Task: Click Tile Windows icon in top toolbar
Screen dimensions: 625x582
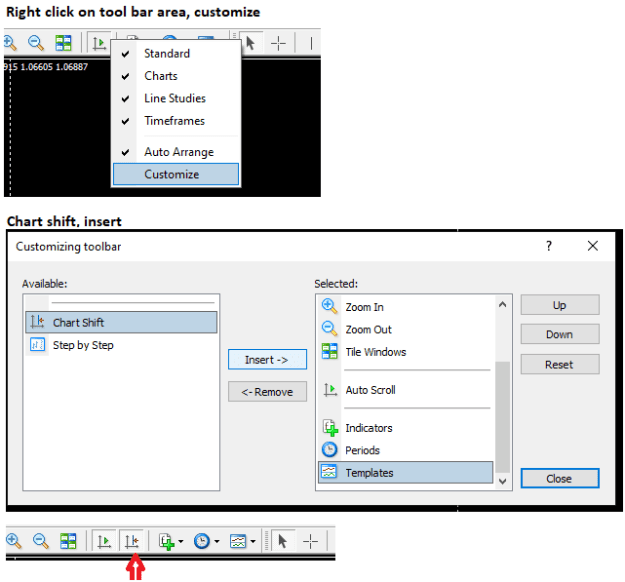Action: pos(63,43)
